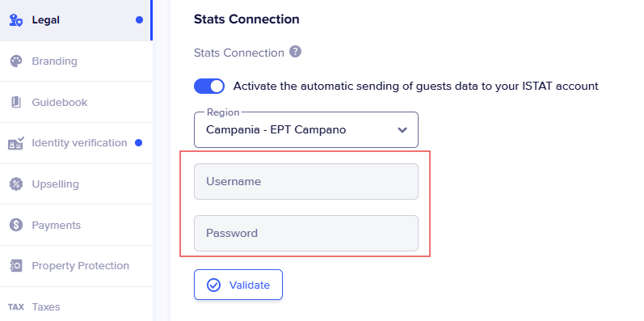The image size is (644, 321).
Task: Click the Branding palette icon
Action: coord(16,61)
